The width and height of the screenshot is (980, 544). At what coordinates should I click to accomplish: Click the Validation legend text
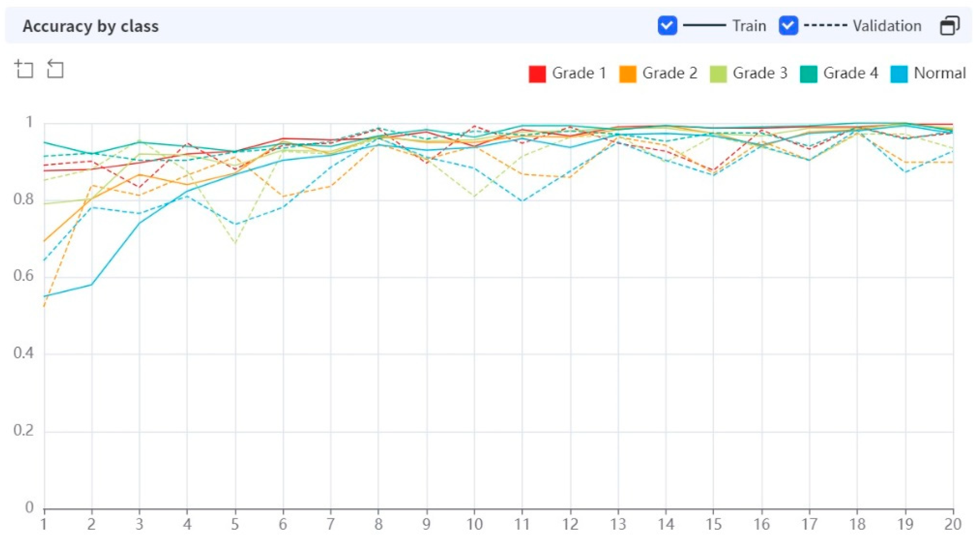(x=887, y=26)
